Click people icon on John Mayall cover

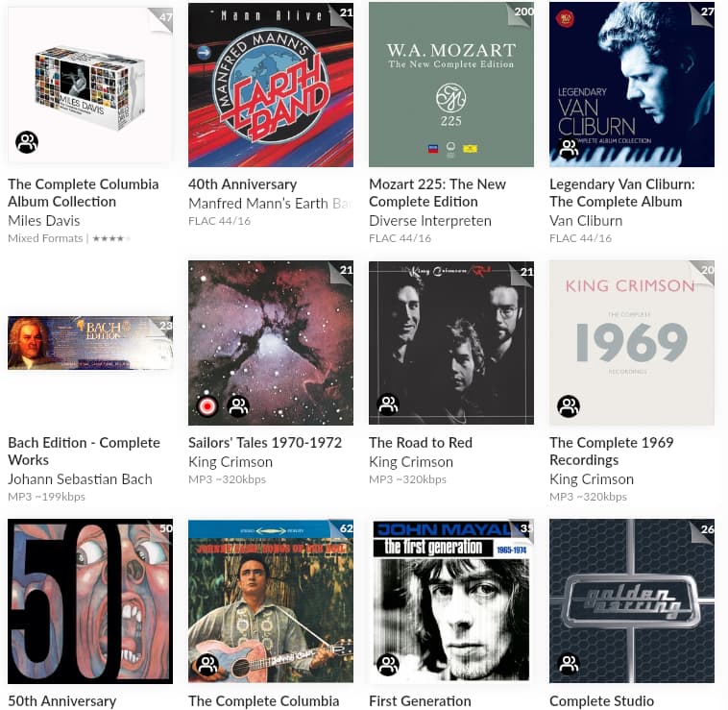coord(388,665)
